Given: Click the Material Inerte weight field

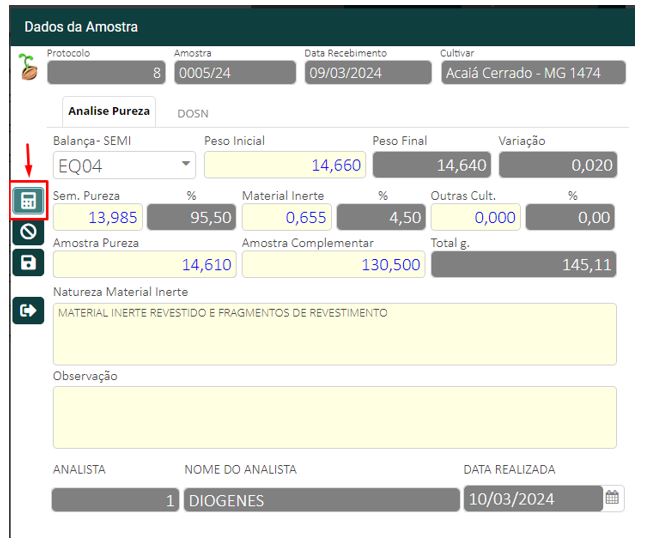Looking at the screenshot, I should click(287, 217).
